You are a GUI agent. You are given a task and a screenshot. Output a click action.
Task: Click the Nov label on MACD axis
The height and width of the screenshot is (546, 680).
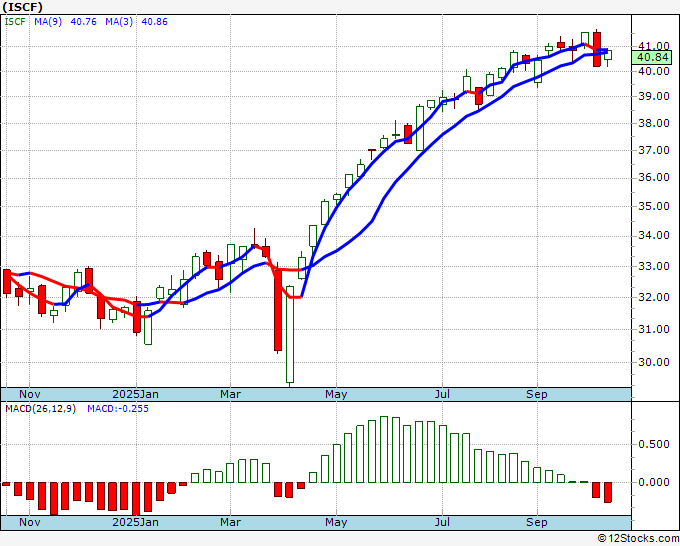pyautogui.click(x=29, y=522)
